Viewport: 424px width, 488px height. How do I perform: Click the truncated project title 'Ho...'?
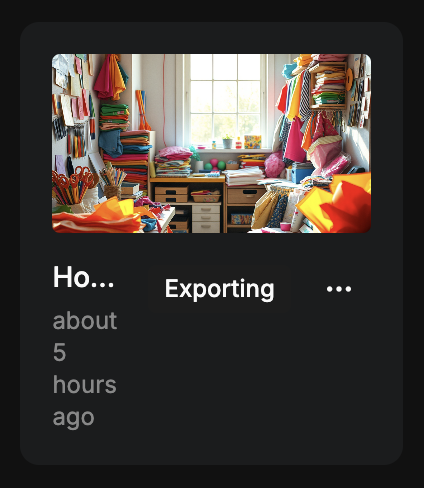tap(84, 277)
